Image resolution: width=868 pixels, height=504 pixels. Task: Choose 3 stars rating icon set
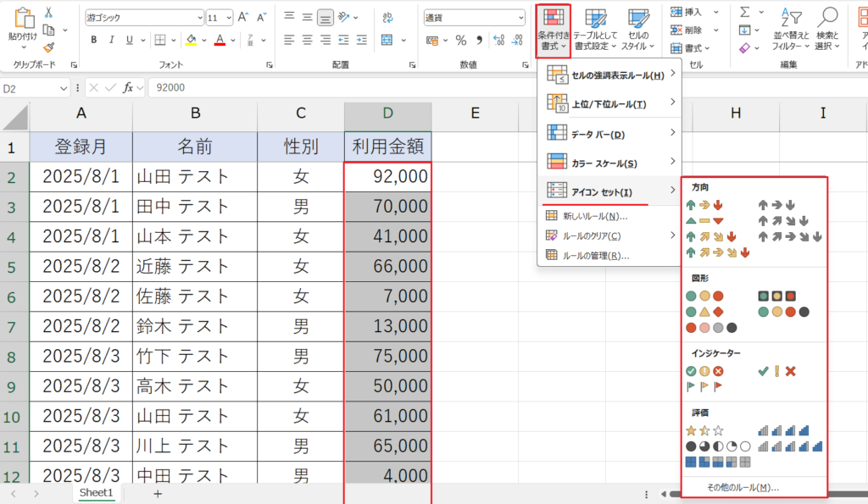pyautogui.click(x=704, y=430)
